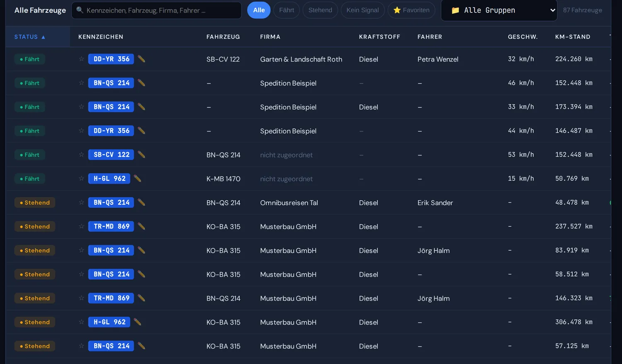
Task: Edit license plate in the 46 km/h row
Action: click(x=141, y=83)
